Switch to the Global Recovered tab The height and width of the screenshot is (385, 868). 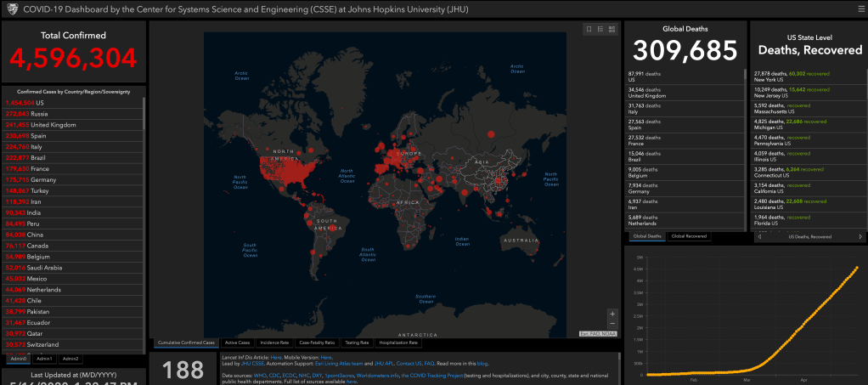[x=689, y=236]
